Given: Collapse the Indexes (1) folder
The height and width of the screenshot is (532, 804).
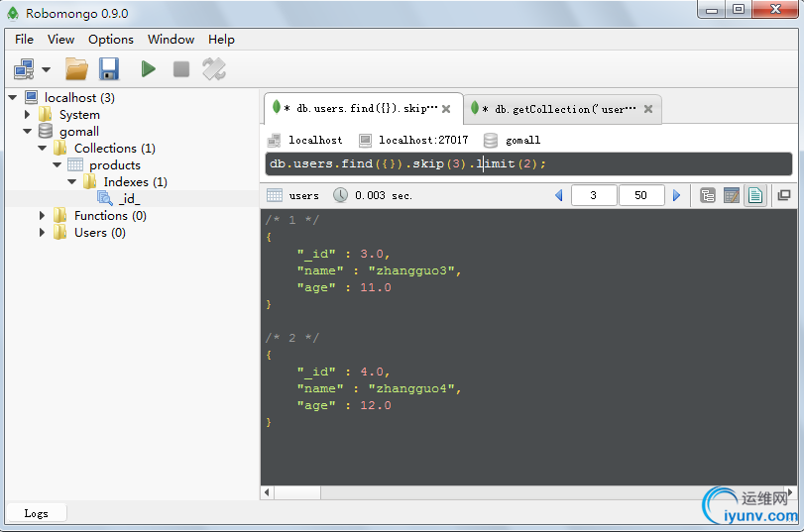Looking at the screenshot, I should (71, 182).
